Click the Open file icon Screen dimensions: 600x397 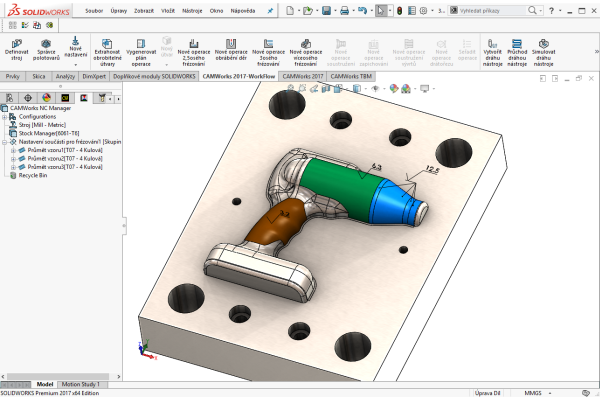pos(308,11)
